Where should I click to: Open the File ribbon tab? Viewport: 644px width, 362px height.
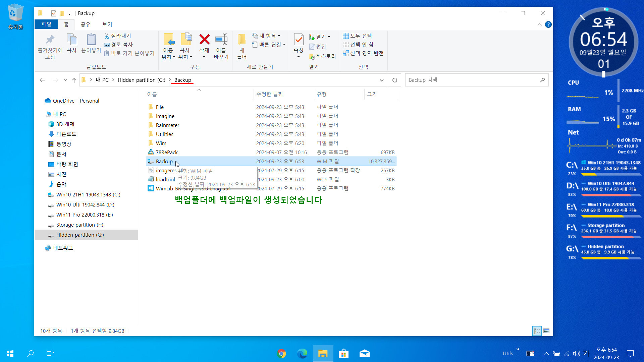pos(46,24)
